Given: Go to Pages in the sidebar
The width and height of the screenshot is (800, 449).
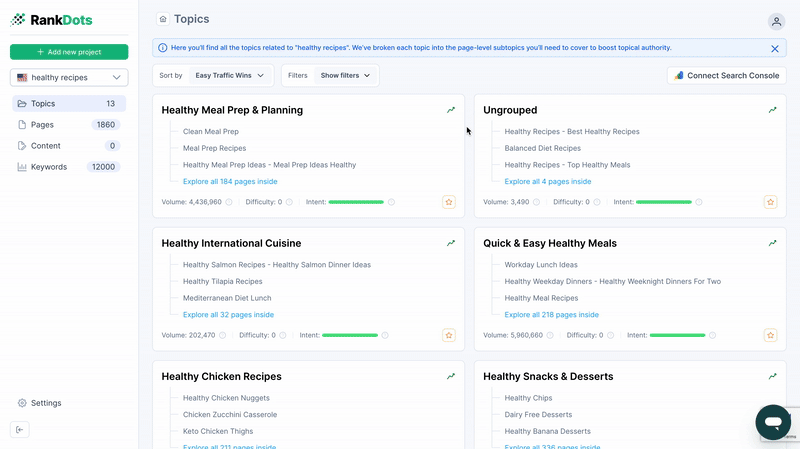Looking at the screenshot, I should pos(43,125).
